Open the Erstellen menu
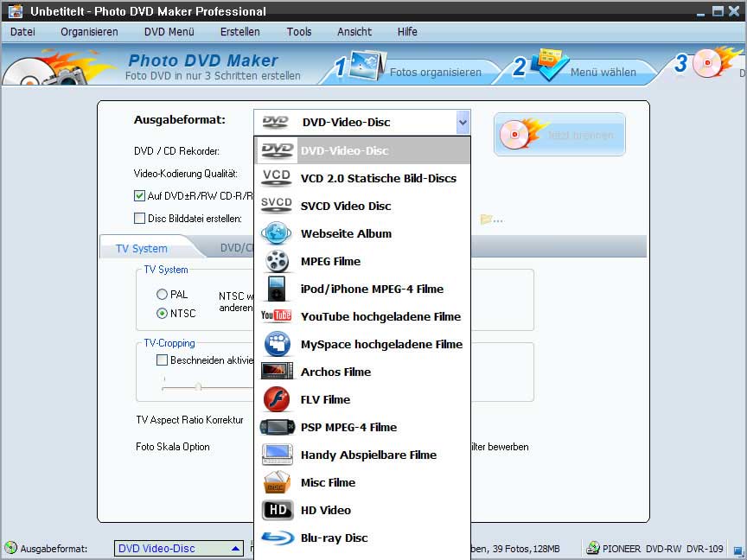Image resolution: width=747 pixels, height=560 pixels. click(240, 32)
